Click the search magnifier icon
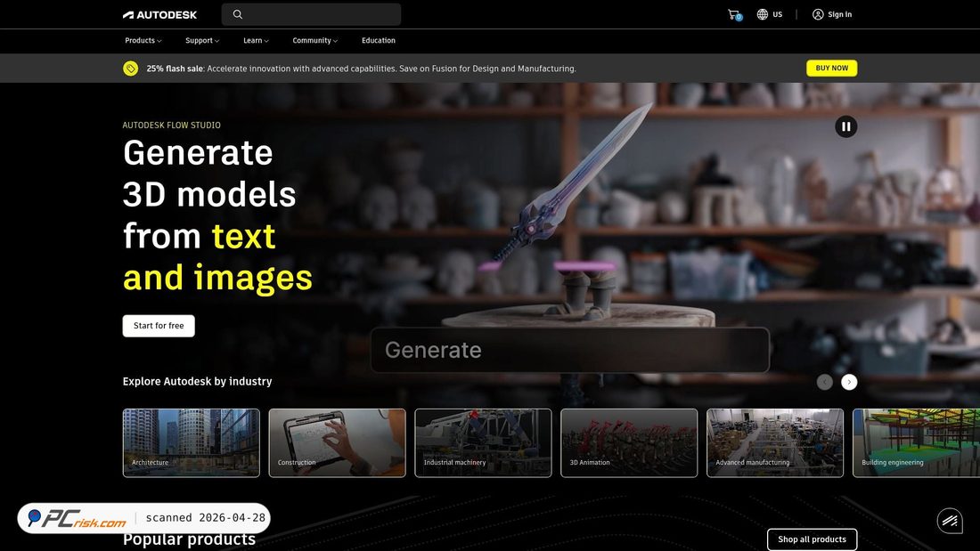The width and height of the screenshot is (980, 551). [x=238, y=14]
